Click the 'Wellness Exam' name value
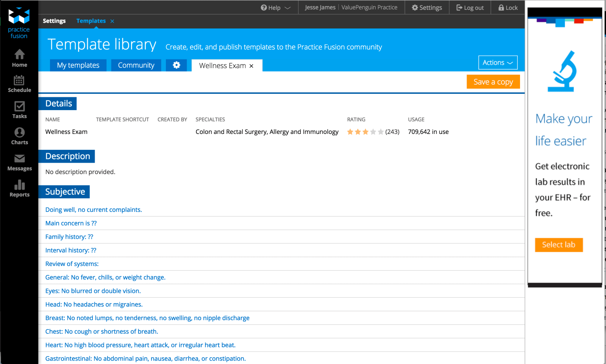This screenshot has height=364, width=606. [x=66, y=132]
